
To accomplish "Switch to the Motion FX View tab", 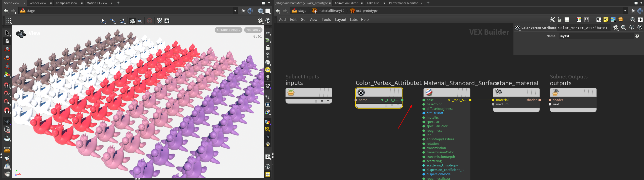I will click(97, 3).
